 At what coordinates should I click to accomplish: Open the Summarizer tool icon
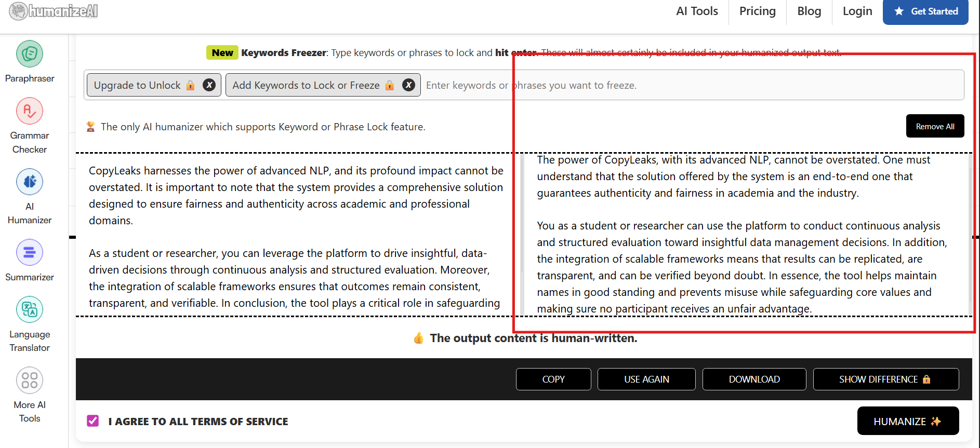30,253
